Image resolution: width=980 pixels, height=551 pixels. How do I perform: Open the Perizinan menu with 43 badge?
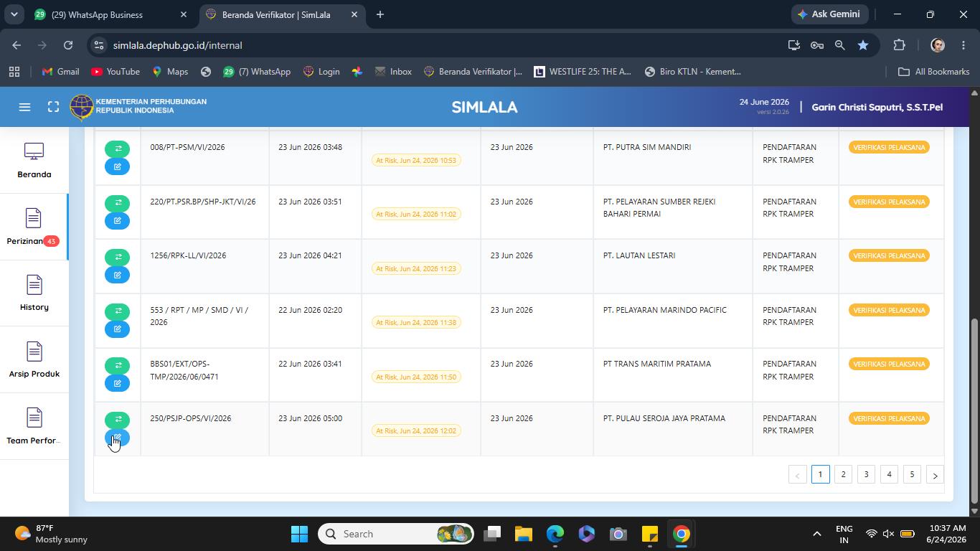pos(34,227)
